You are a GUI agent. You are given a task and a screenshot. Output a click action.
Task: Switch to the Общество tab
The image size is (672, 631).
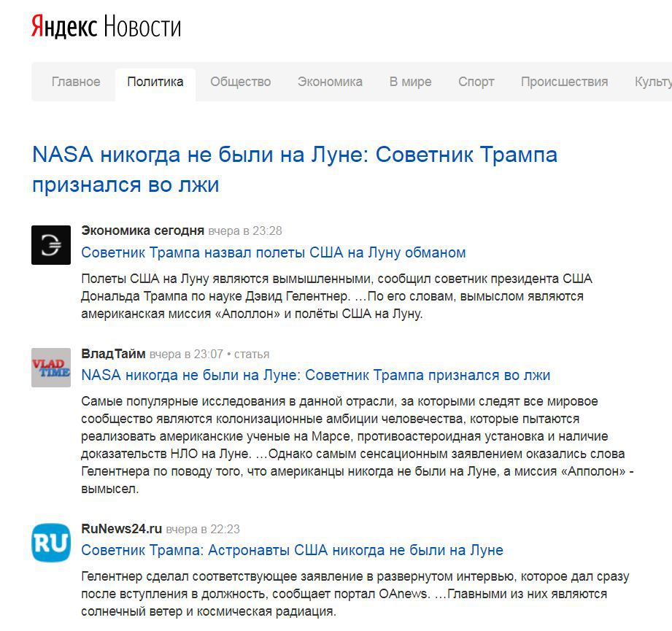(240, 82)
